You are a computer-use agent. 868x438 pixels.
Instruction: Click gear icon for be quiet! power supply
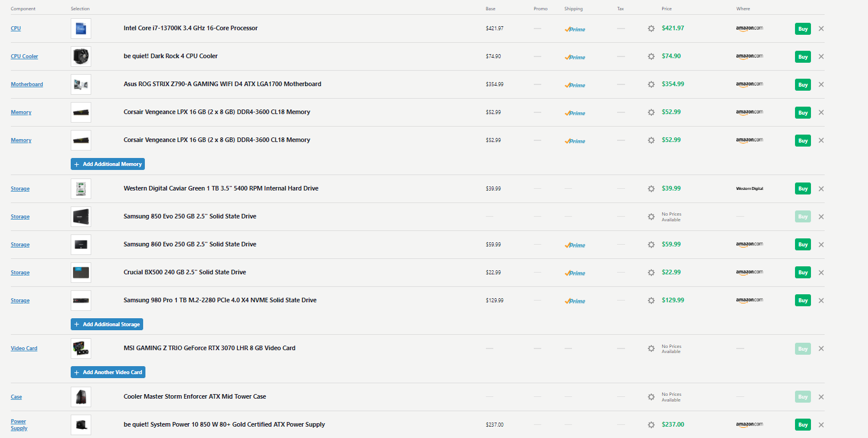(x=651, y=425)
